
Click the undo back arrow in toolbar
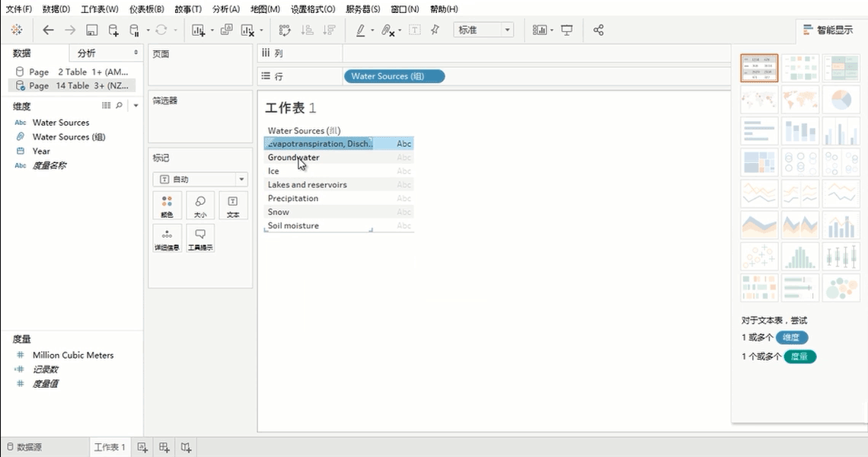point(49,30)
